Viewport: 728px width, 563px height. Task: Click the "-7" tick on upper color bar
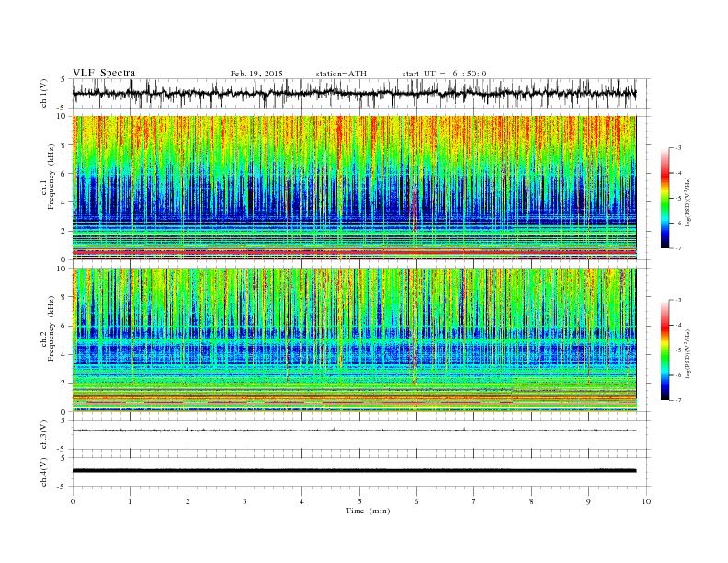pos(677,248)
